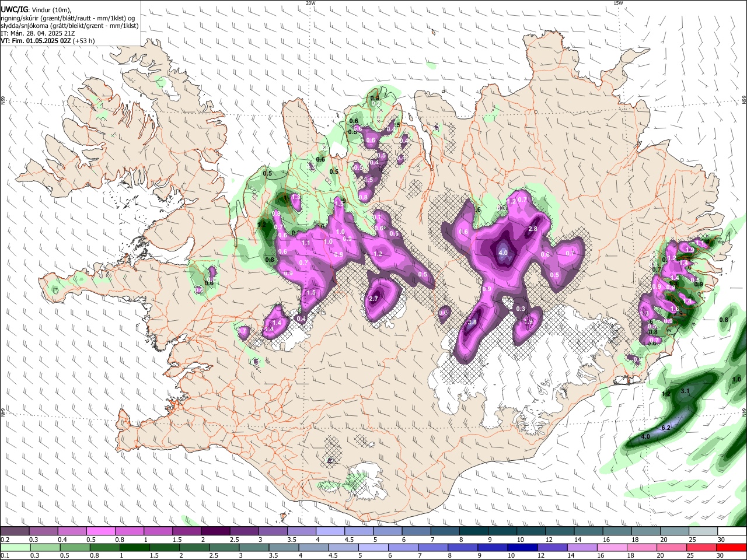Click the '15W' longitude label
The height and width of the screenshot is (560, 747).
[618, 3]
